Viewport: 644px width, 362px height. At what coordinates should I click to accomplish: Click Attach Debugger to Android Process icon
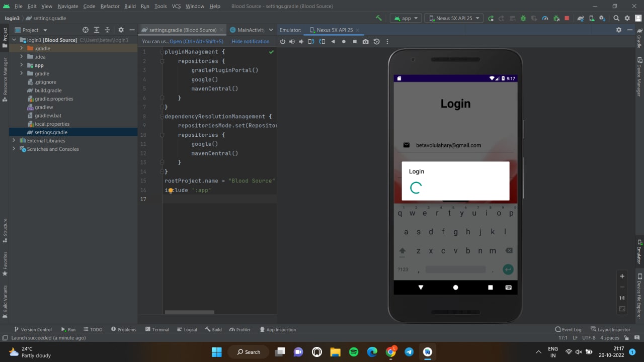[x=556, y=18]
